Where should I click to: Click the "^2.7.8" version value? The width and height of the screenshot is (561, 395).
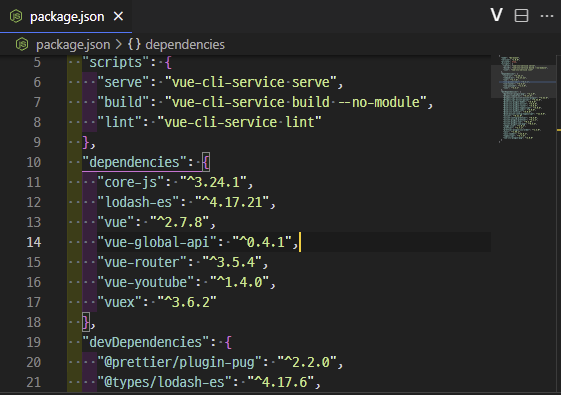180,223
